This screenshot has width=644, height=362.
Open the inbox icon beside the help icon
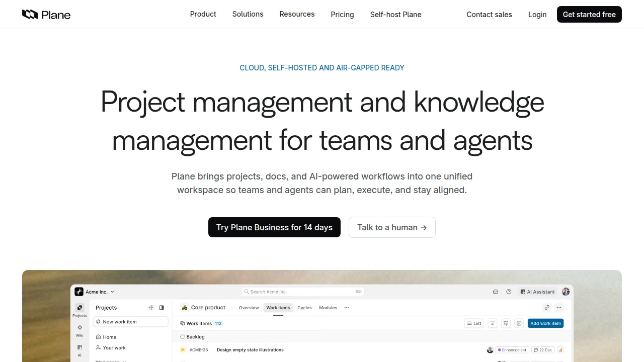(x=496, y=292)
